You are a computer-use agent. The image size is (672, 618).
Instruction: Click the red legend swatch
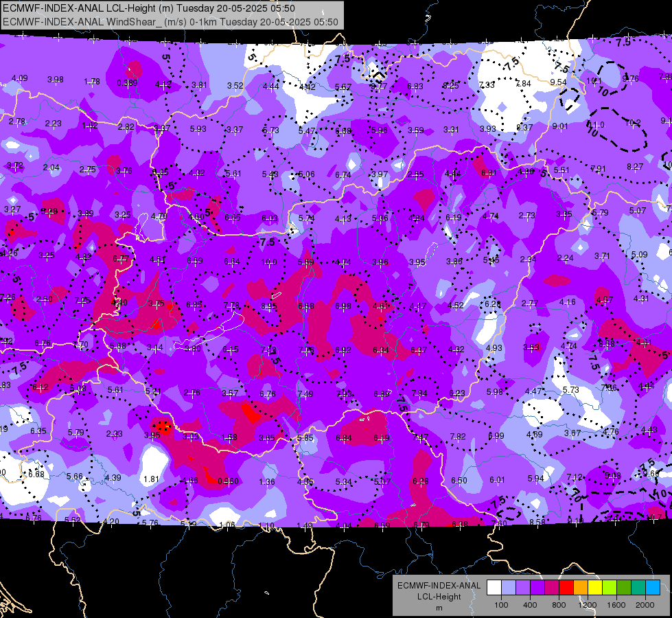pyautogui.click(x=566, y=588)
